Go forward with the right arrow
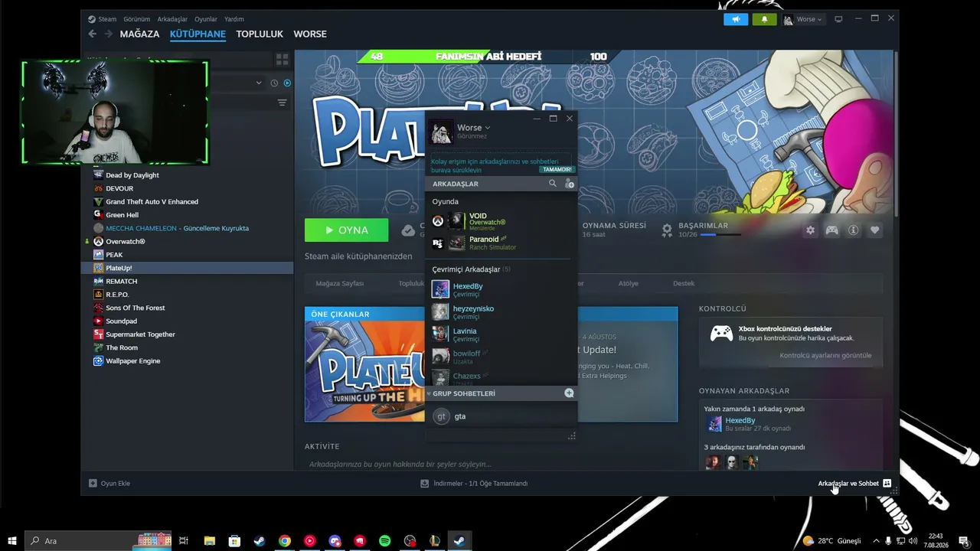Viewport: 980px width, 551px height. [x=109, y=34]
